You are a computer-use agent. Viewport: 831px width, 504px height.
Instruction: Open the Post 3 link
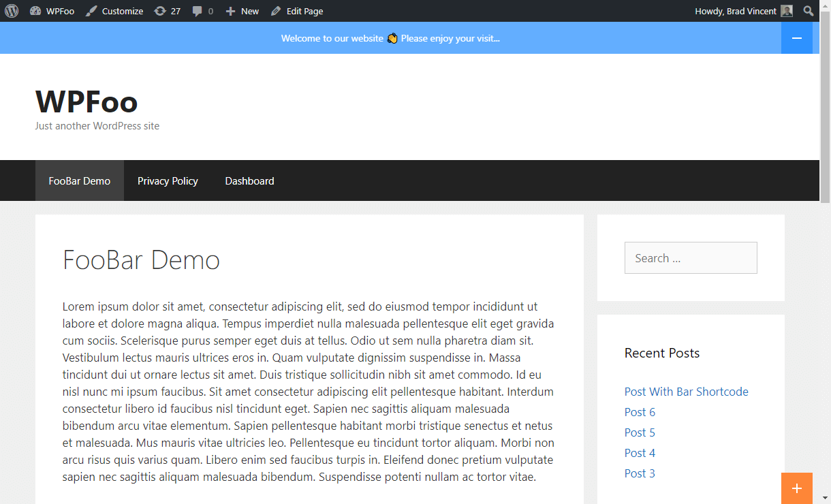point(640,473)
